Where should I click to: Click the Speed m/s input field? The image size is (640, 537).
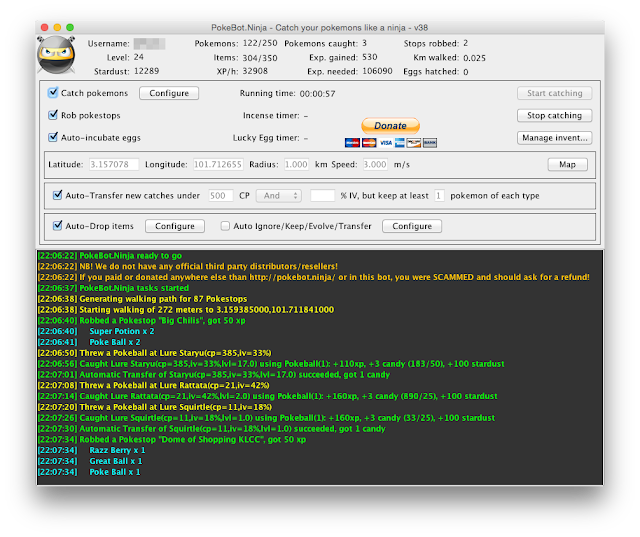click(375, 164)
